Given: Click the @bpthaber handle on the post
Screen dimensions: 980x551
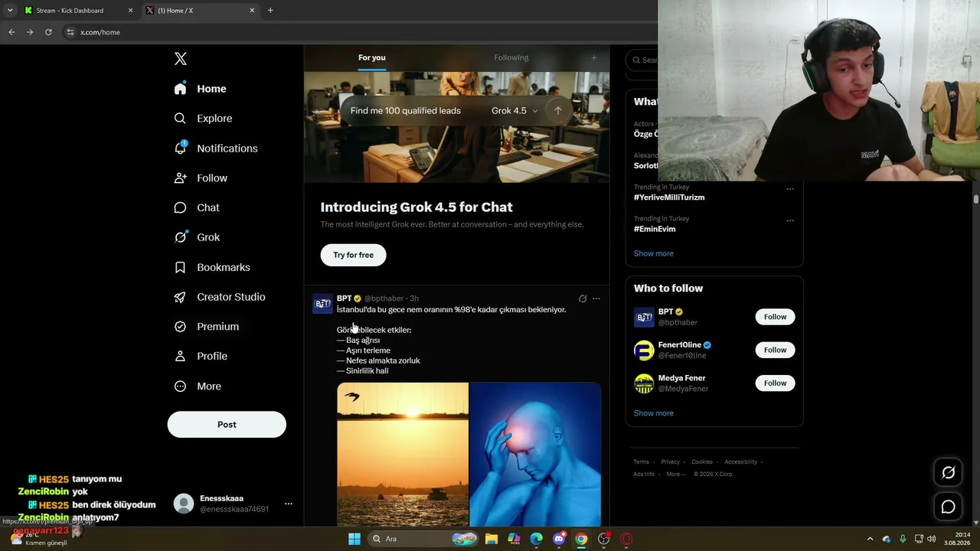Looking at the screenshot, I should 385,298.
